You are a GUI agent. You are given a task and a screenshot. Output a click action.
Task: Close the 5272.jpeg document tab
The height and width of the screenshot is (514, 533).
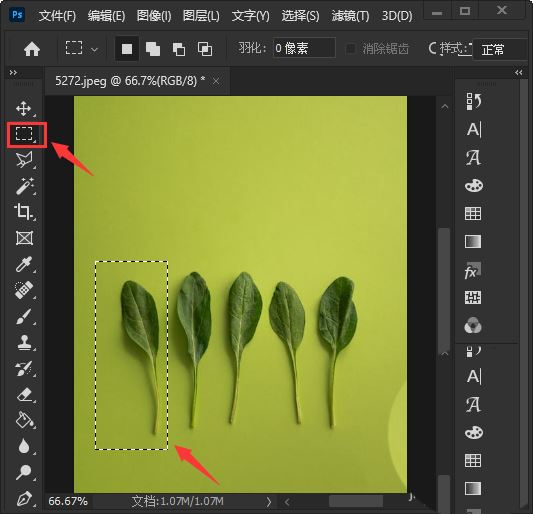(x=216, y=81)
